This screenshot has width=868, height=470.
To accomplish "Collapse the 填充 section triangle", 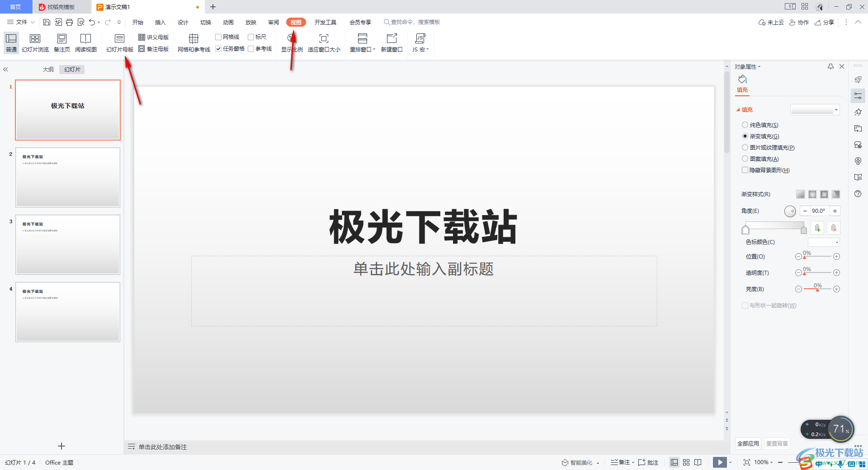I will tap(738, 110).
